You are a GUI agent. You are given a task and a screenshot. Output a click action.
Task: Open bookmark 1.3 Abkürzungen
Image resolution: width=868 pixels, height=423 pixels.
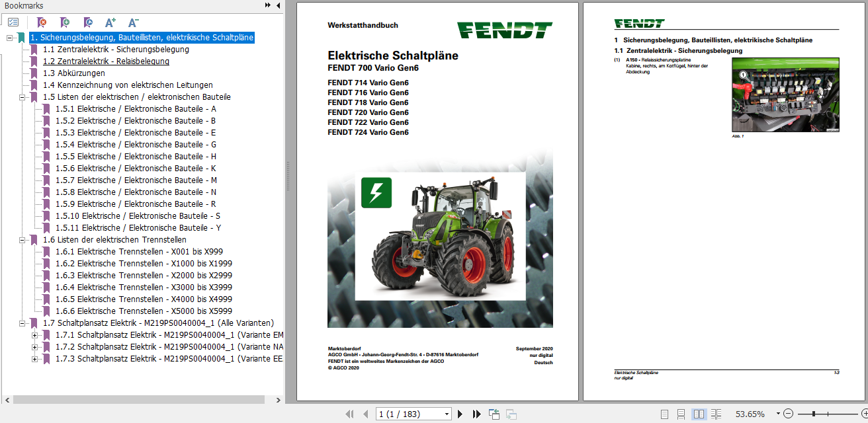tap(73, 73)
